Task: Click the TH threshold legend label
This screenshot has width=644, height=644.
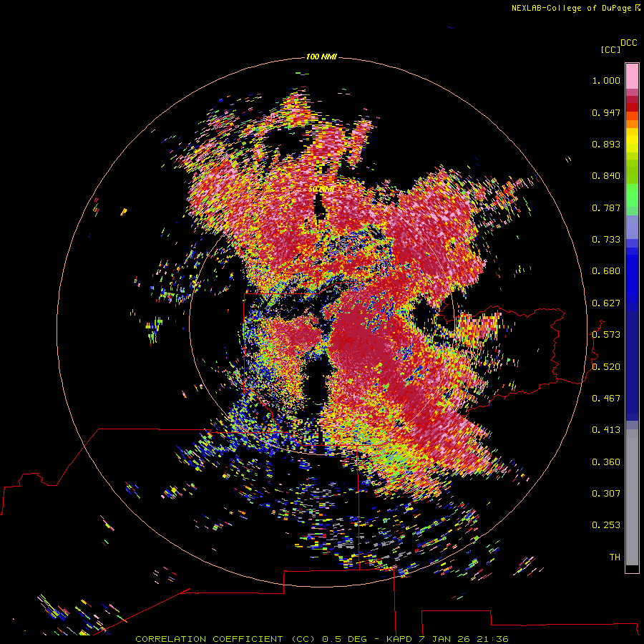Action: 615,557
